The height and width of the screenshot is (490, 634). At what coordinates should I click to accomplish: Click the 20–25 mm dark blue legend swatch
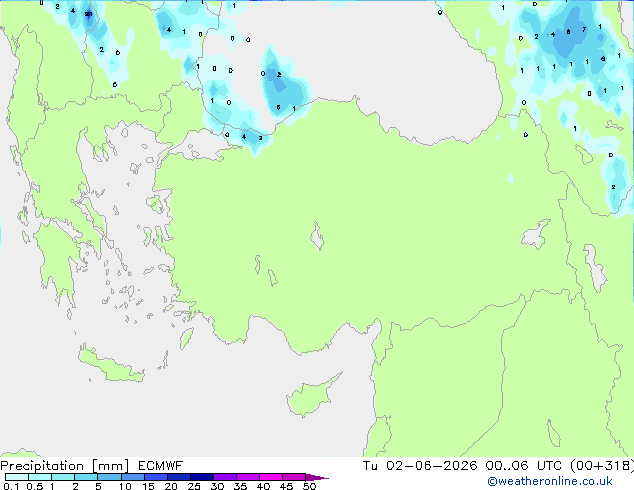[x=178, y=477]
